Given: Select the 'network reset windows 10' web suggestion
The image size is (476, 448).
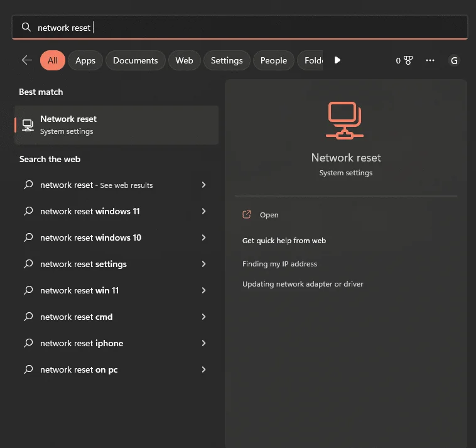Looking at the screenshot, I should click(91, 238).
